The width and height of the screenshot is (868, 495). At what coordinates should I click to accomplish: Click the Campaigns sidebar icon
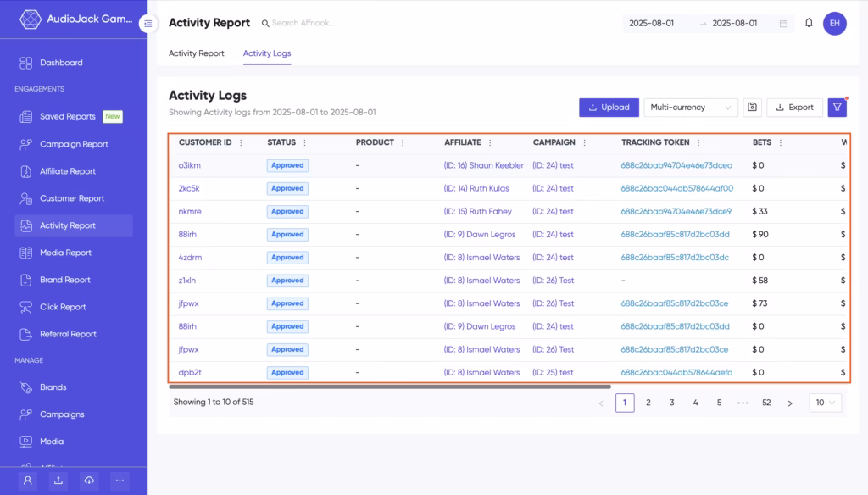point(26,414)
